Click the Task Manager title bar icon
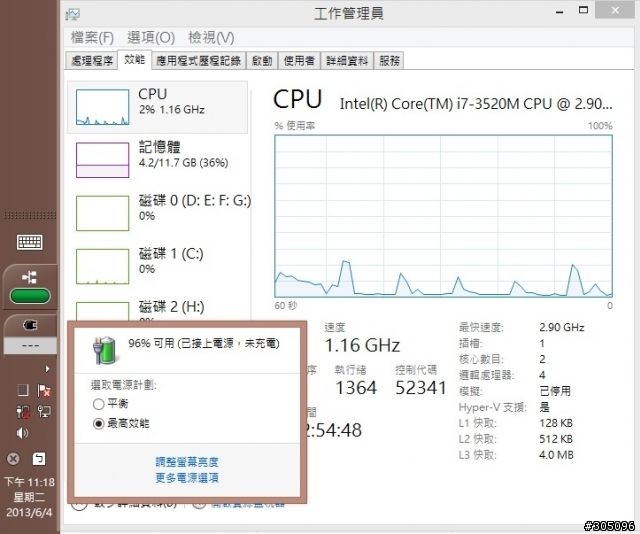The height and width of the screenshot is (534, 640). tap(73, 15)
